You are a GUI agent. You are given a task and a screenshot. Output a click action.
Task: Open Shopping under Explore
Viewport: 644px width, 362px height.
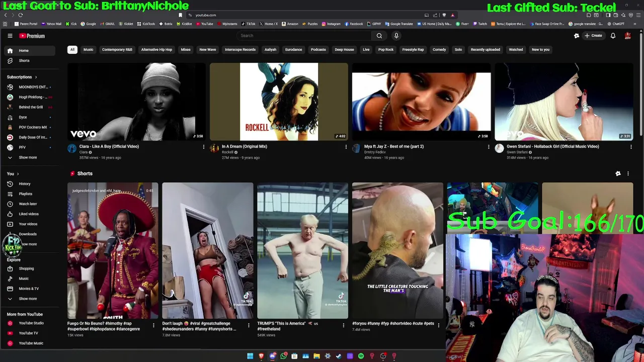(x=30, y=268)
